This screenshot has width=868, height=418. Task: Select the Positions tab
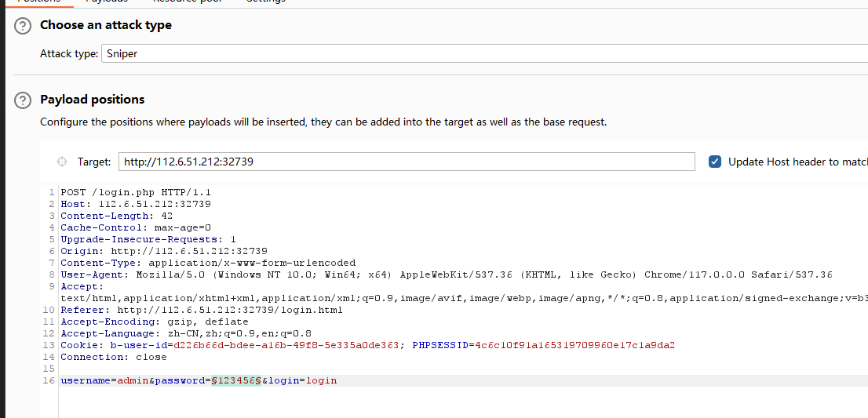38,2
